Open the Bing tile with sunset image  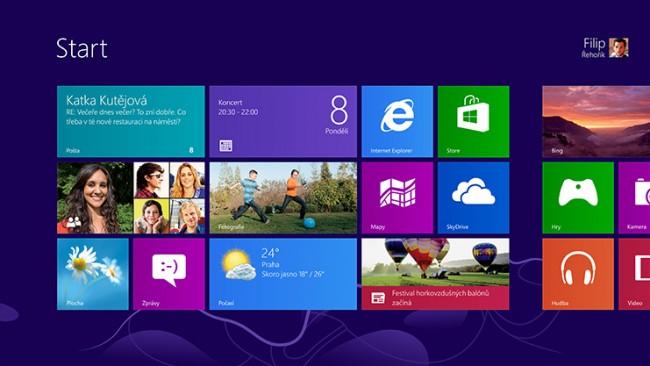(x=596, y=121)
